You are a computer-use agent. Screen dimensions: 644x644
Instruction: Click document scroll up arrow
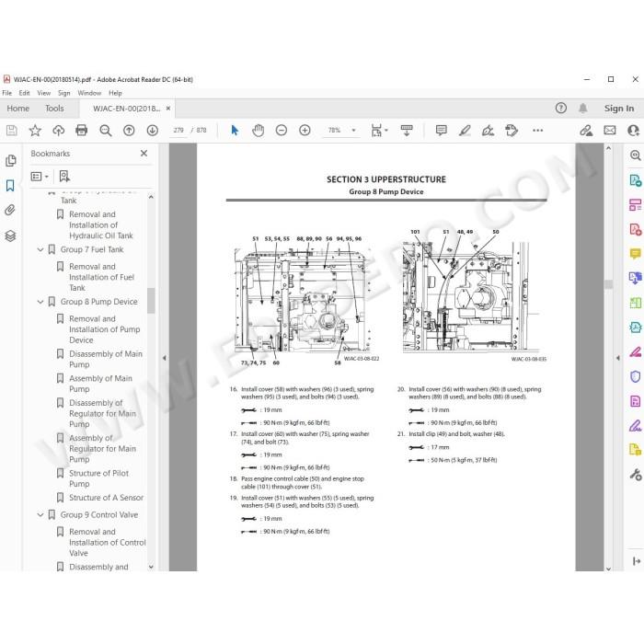(x=609, y=148)
